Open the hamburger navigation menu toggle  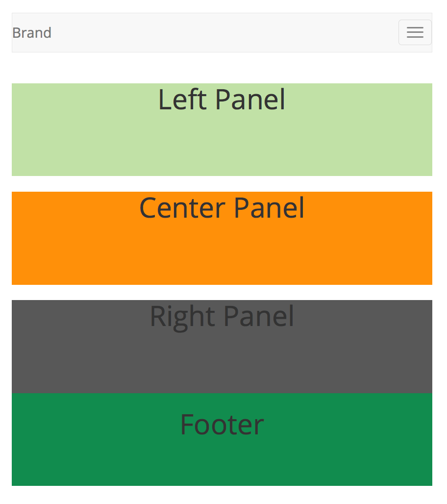click(415, 32)
